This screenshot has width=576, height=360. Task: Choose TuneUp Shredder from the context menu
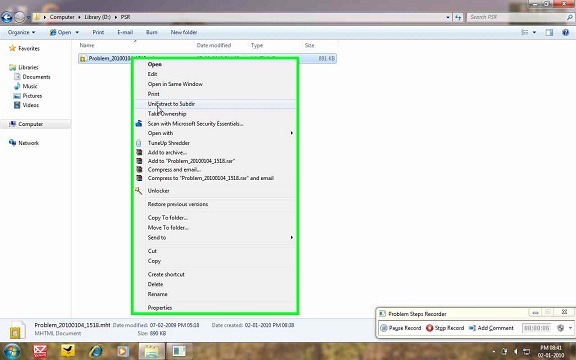point(169,143)
